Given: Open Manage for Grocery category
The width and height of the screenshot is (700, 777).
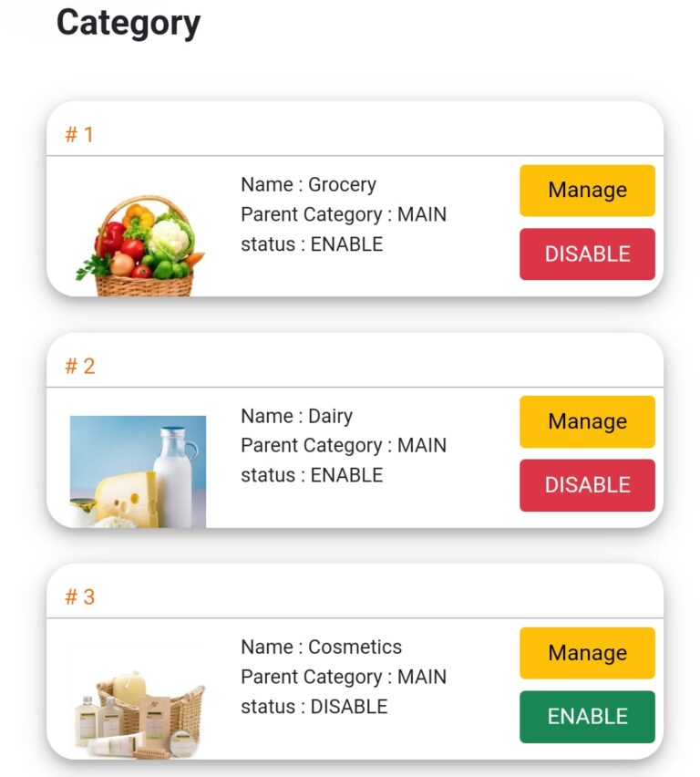Looking at the screenshot, I should 587,191.
